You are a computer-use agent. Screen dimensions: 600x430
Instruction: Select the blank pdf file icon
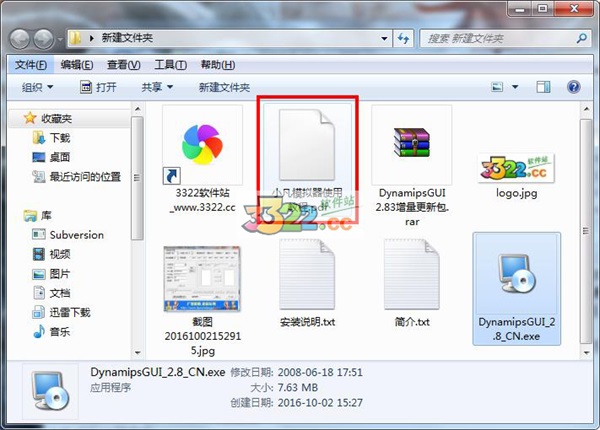pyautogui.click(x=307, y=145)
